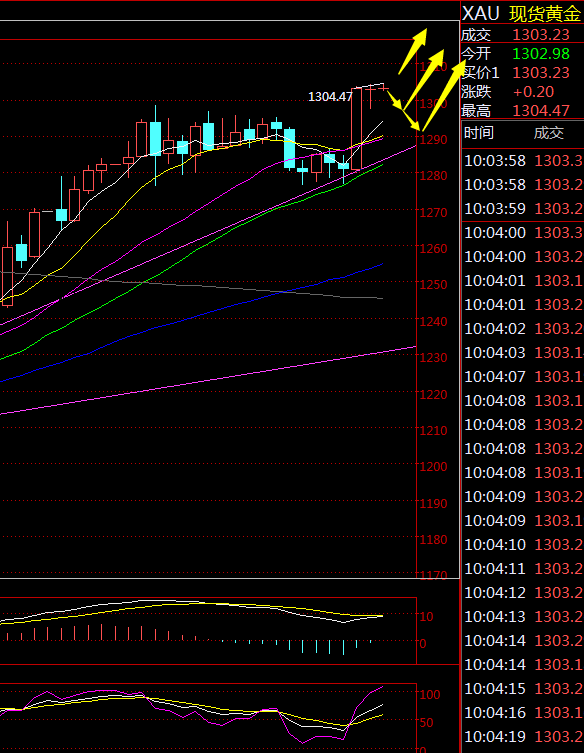This screenshot has height=753, width=584.
Task: Select the 10:04:10 tick row
Action: pyautogui.click(x=523, y=545)
